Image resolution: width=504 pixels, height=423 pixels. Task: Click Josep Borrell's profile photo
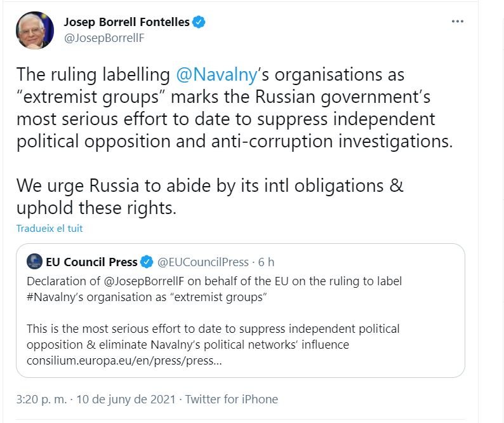point(36,30)
